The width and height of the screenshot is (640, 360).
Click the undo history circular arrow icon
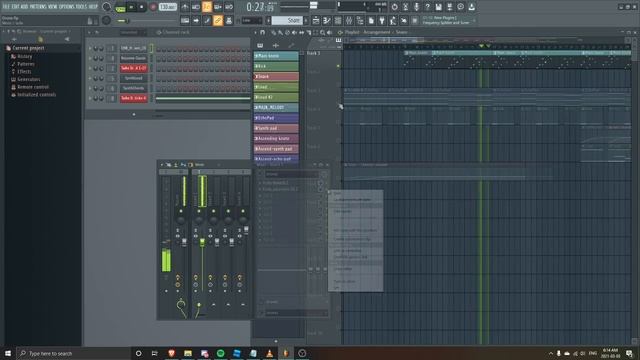[x=394, y=7]
